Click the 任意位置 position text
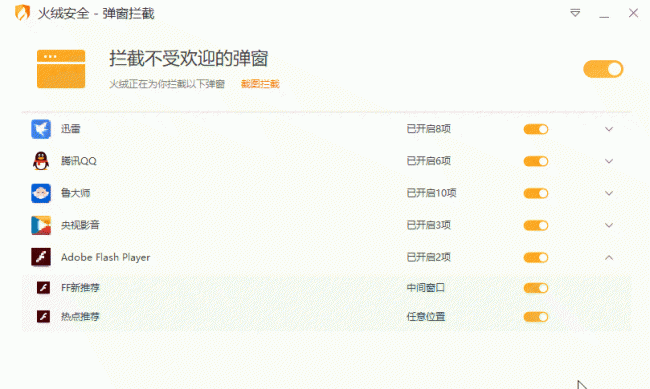This screenshot has height=389, width=650. 426,316
